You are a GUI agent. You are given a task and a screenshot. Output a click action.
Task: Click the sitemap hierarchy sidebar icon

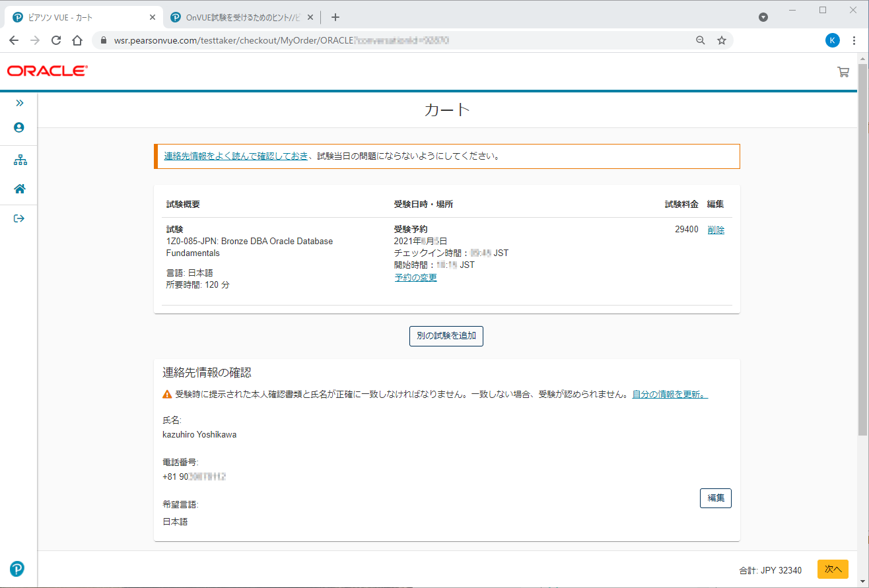pyautogui.click(x=20, y=160)
